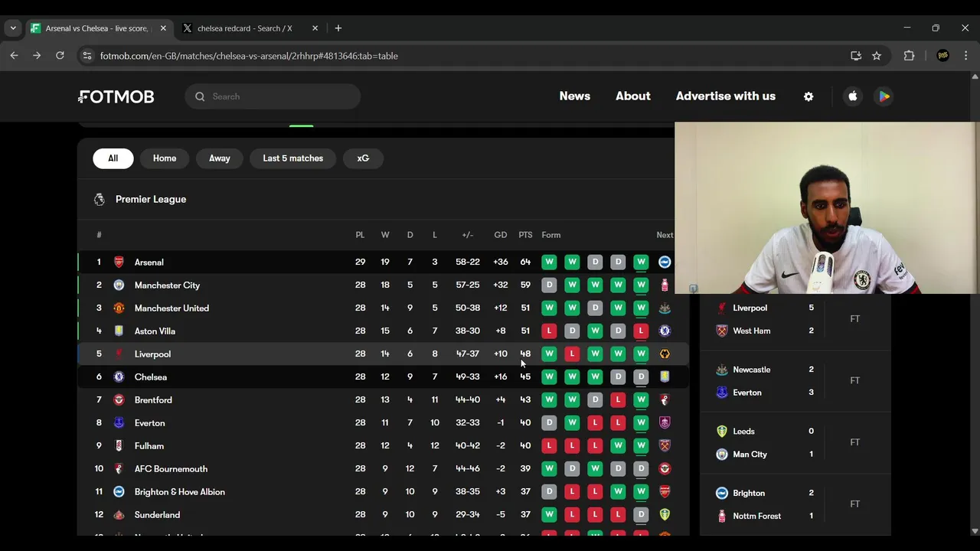Click Chelsea's 45 points value
Image resolution: width=980 pixels, height=551 pixels.
(525, 377)
